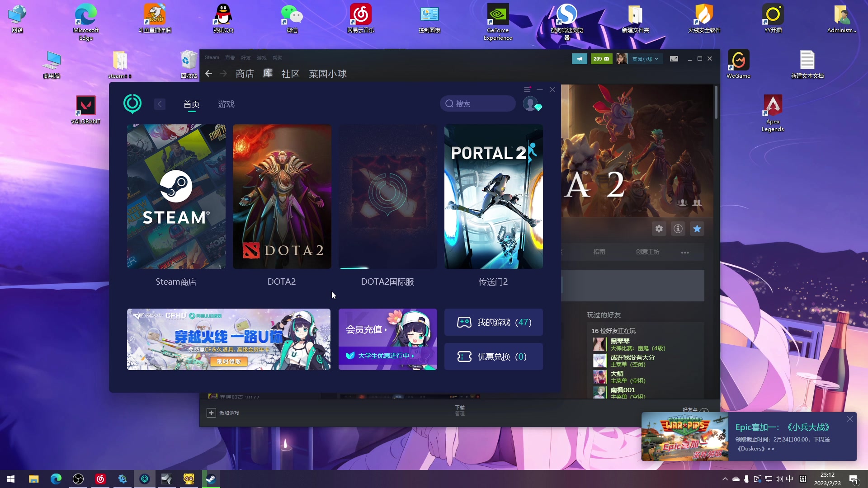Open the Steam商店 game tile

click(x=176, y=197)
